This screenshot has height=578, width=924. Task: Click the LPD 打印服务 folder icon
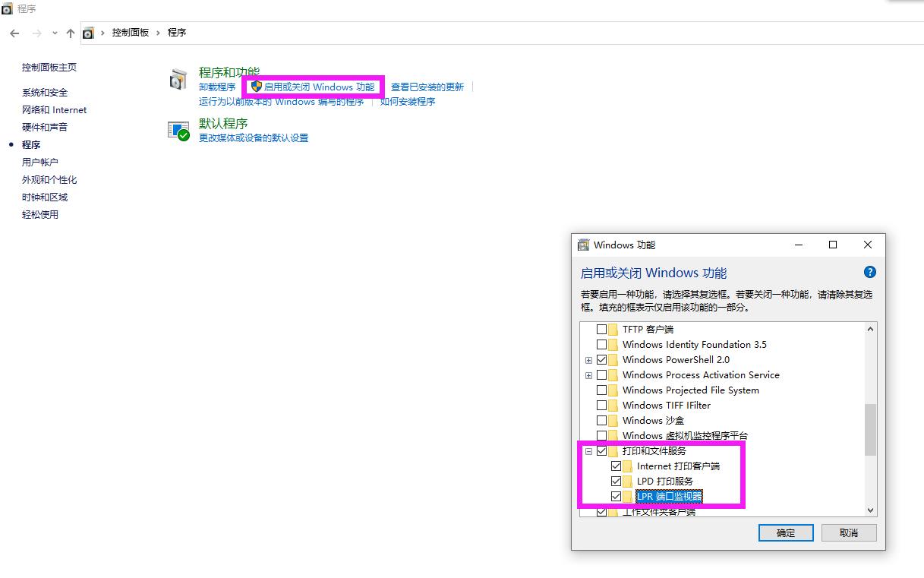[627, 482]
